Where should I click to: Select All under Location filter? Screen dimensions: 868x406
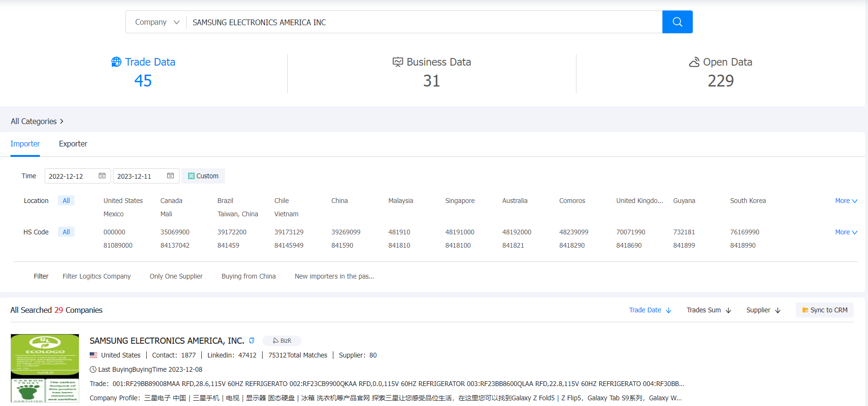66,201
